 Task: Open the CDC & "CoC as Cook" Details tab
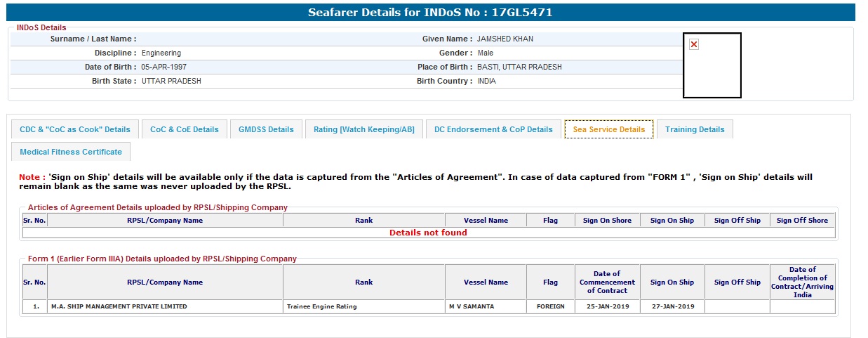click(x=75, y=129)
